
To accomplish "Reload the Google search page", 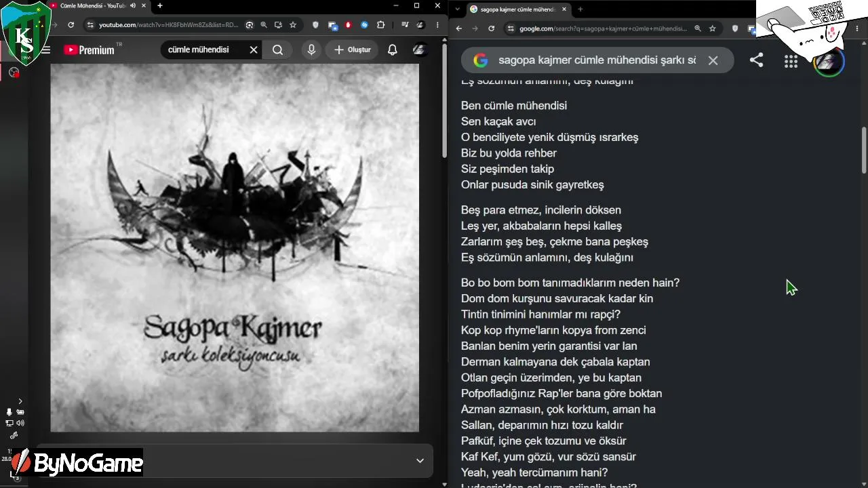I will tap(491, 28).
